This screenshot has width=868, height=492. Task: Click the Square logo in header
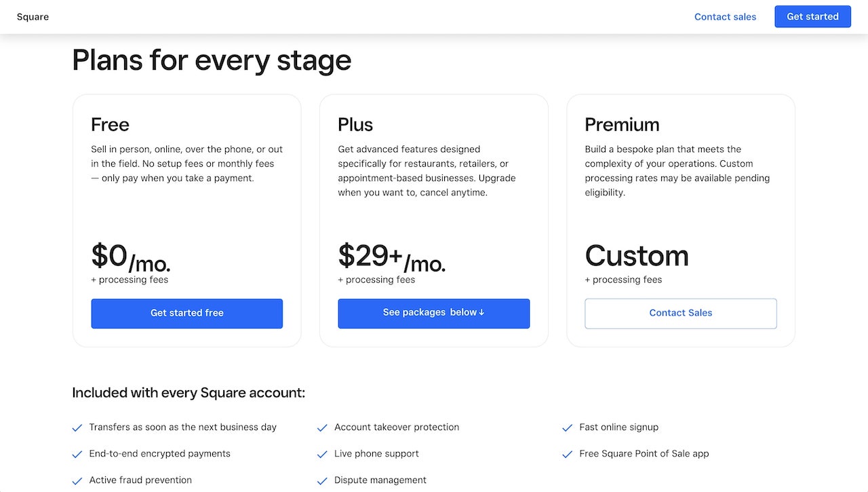pyautogui.click(x=33, y=17)
